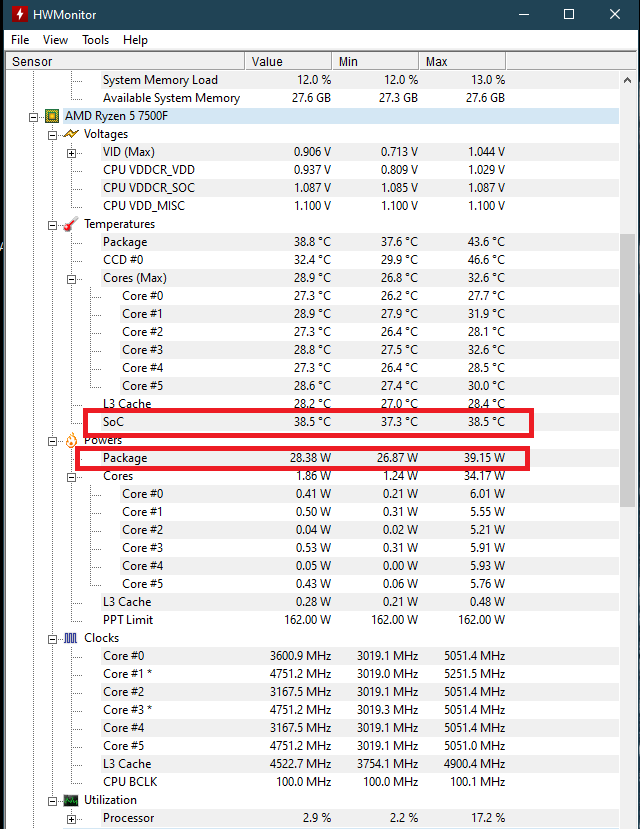The width and height of the screenshot is (640, 829).
Task: Collapse the AMD Ryzen 5 7500F node
Action: [x=33, y=117]
